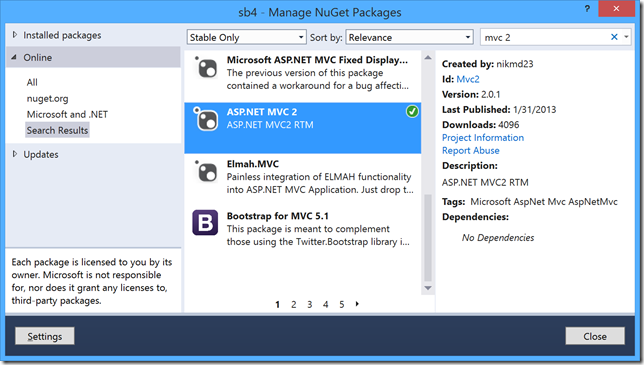Go to next results page arrow

(357, 304)
